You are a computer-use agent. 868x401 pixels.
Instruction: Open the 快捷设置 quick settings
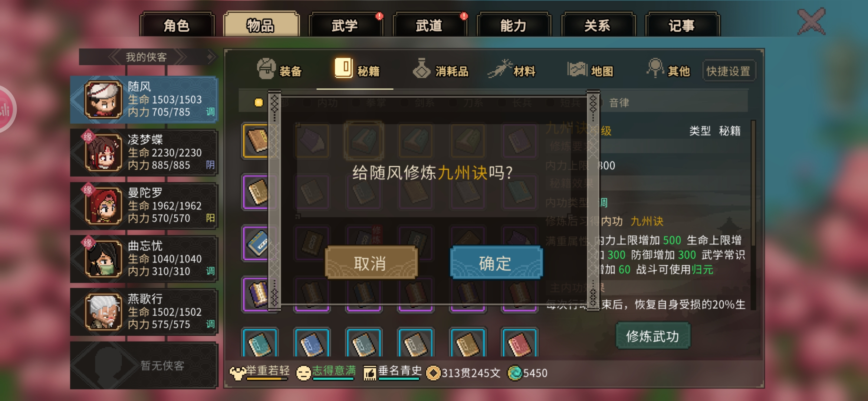coord(729,71)
